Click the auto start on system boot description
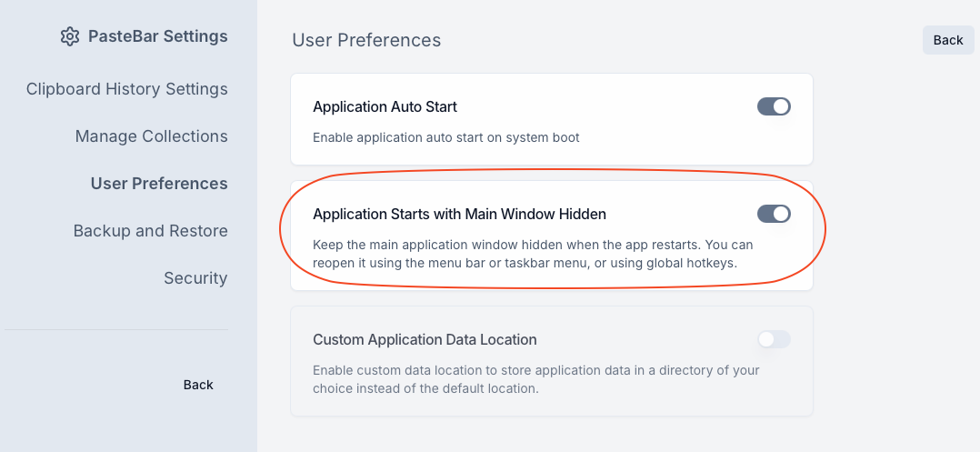980x452 pixels. 445,137
